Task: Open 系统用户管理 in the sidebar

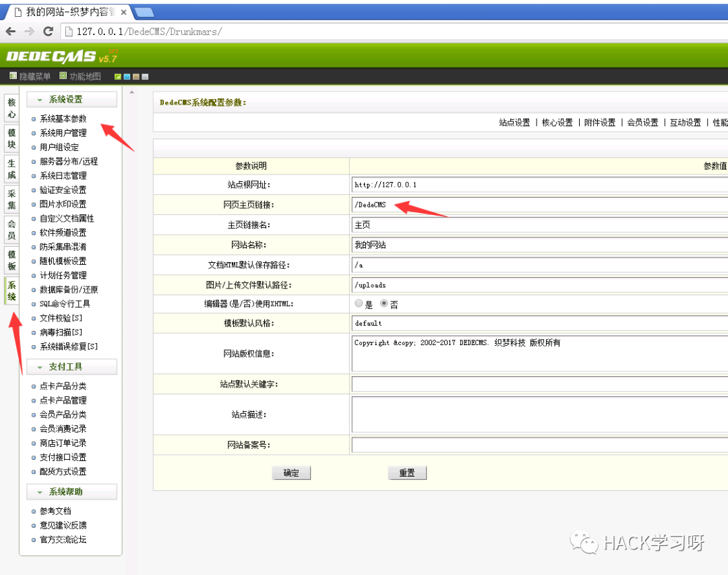Action: [63, 133]
